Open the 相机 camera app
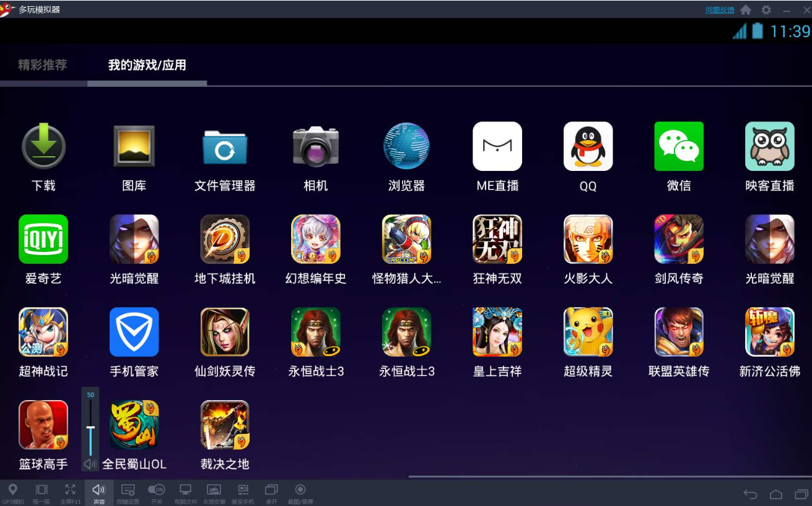812x506 pixels. click(316, 146)
